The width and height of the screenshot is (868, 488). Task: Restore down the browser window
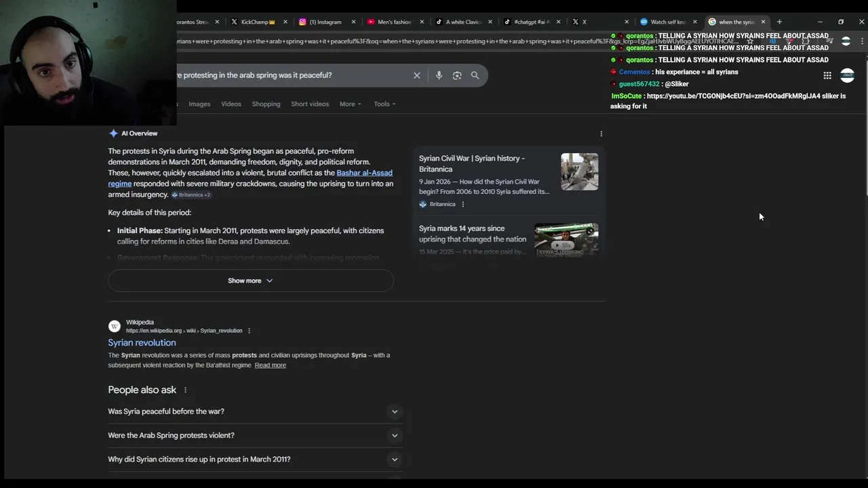click(841, 22)
